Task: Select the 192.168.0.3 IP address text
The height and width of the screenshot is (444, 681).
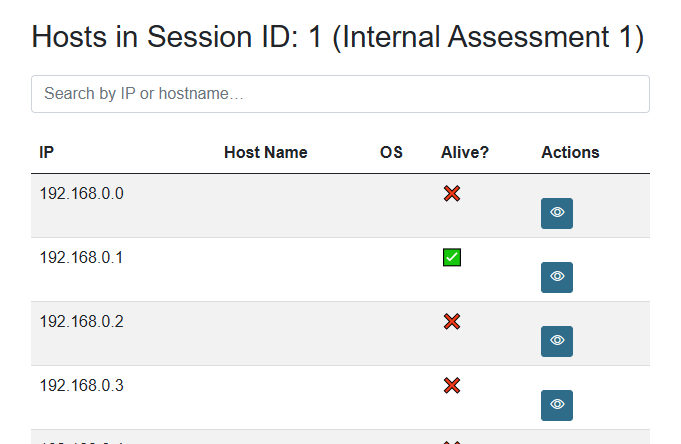Action: click(x=82, y=385)
